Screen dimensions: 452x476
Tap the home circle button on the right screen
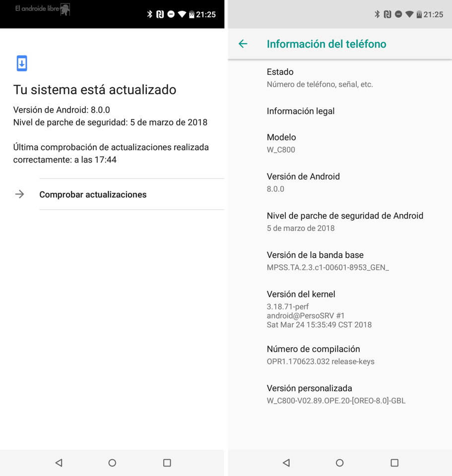[x=339, y=463]
